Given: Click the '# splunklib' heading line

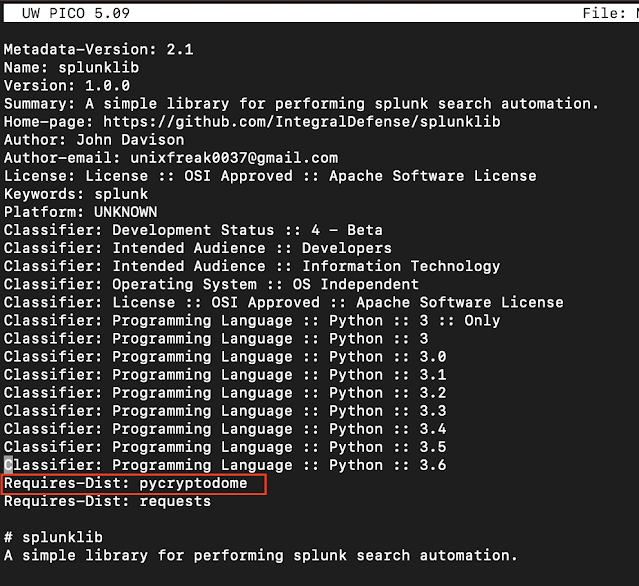Looking at the screenshot, I should click(x=53, y=537).
